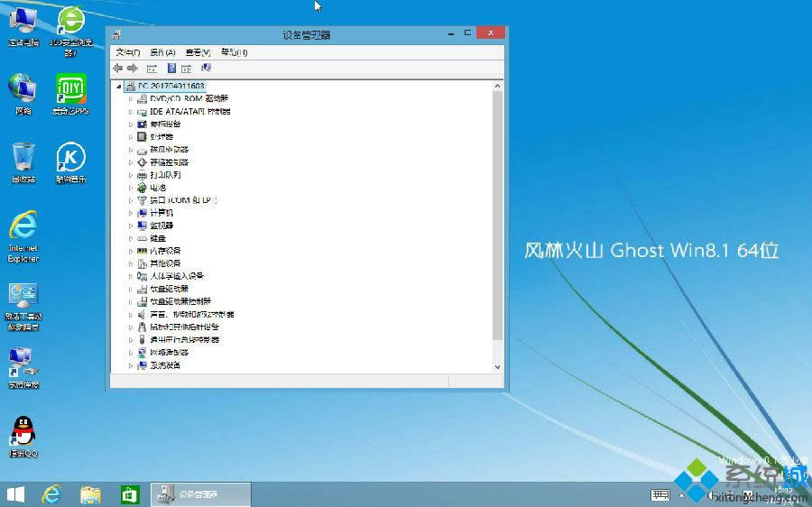The image size is (812, 507).
Task: Select the 电池 (Battery) tree item
Action: coord(157,188)
